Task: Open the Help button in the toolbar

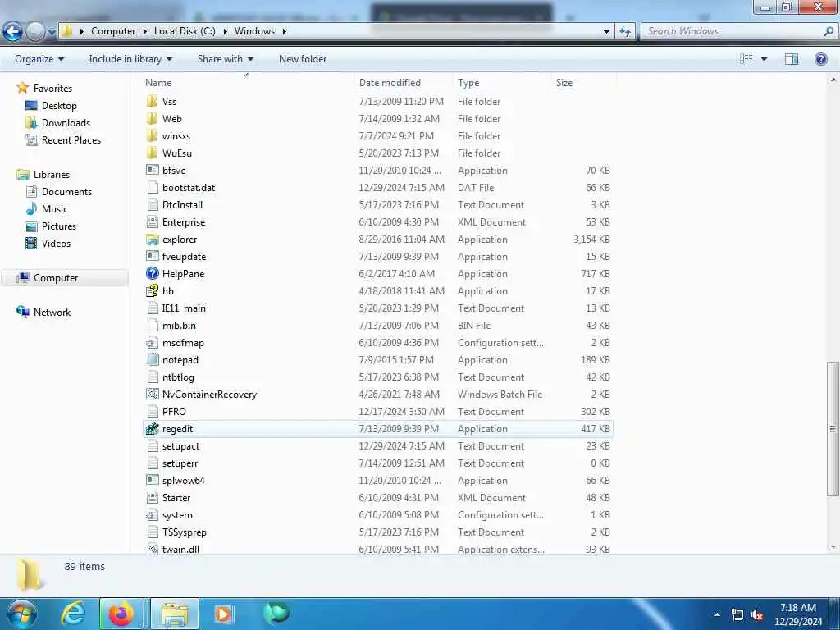Action: (820, 59)
